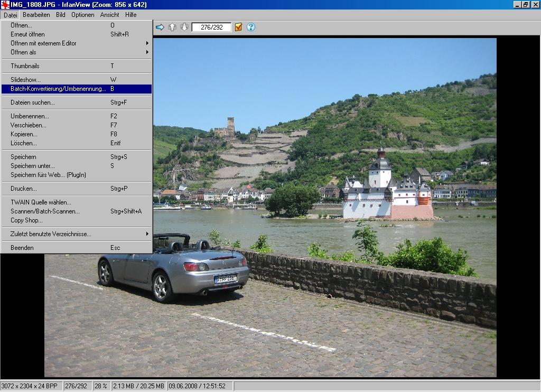Select 'Drucken...' in the file menu
Viewport: 541px width, 392px height.
[x=24, y=189]
